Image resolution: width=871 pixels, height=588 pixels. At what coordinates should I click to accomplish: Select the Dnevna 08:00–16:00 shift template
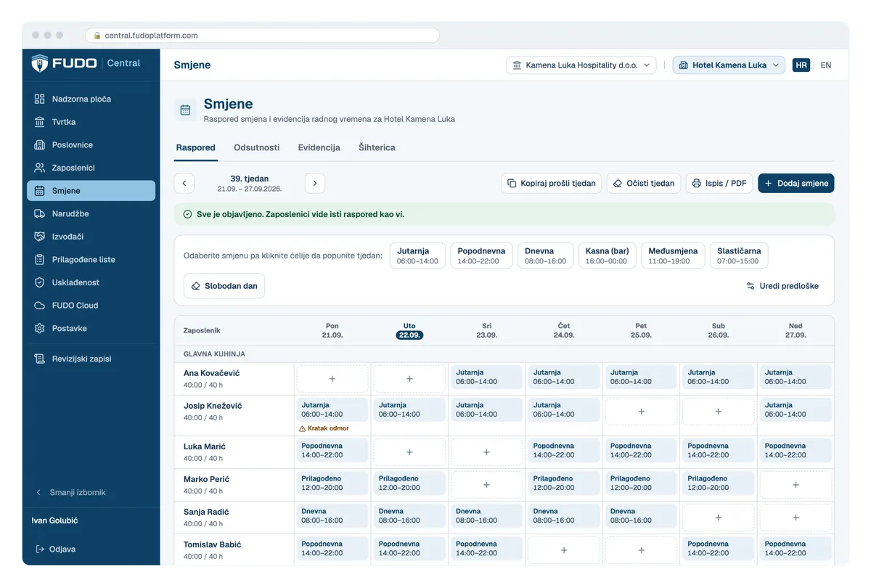tap(546, 256)
